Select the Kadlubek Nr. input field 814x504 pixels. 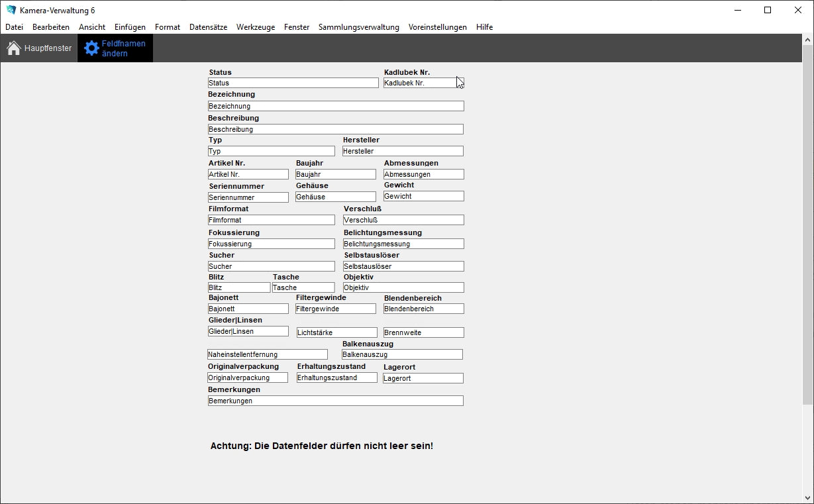pyautogui.click(x=420, y=83)
